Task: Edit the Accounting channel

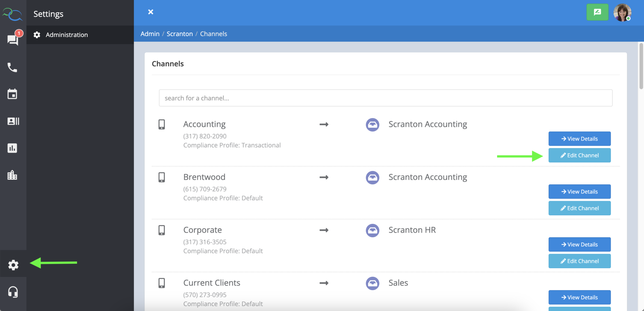Action: 579,155
